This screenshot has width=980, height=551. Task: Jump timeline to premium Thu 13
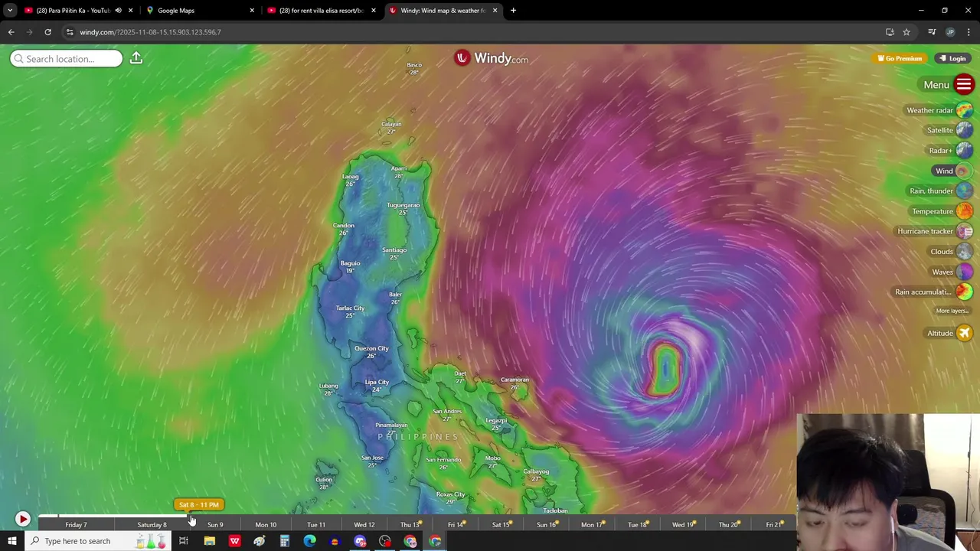pos(410,525)
